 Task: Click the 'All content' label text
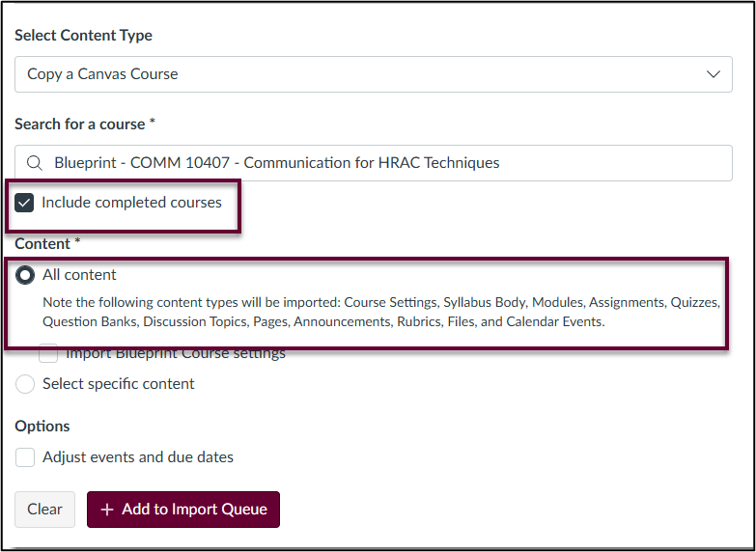point(79,275)
